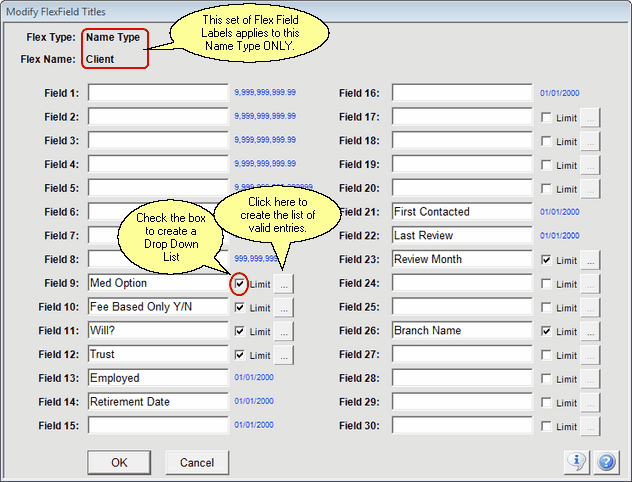Click into the Field 1 title box
This screenshot has height=482, width=632.
tap(158, 93)
